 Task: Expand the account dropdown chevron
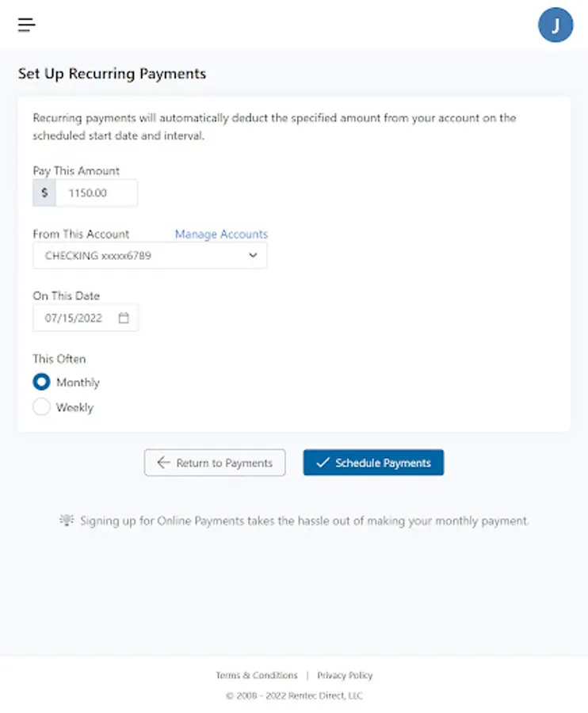[x=253, y=256]
